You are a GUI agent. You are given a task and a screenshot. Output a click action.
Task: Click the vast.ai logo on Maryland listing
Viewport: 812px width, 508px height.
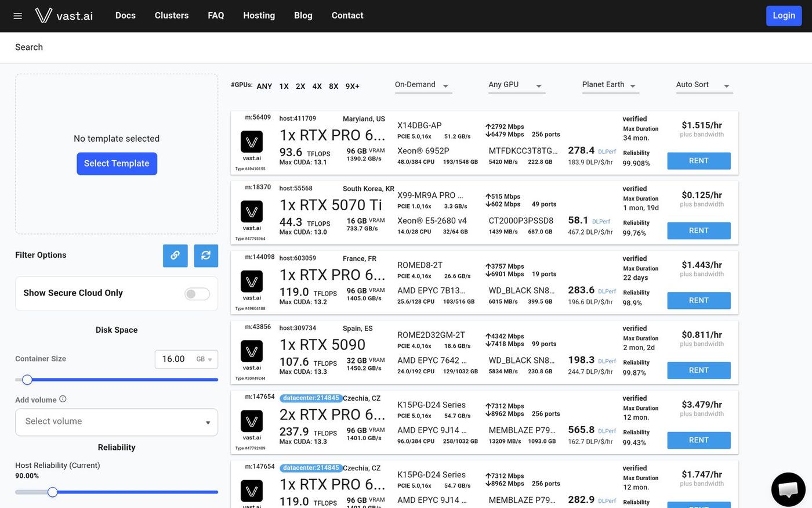pos(252,142)
